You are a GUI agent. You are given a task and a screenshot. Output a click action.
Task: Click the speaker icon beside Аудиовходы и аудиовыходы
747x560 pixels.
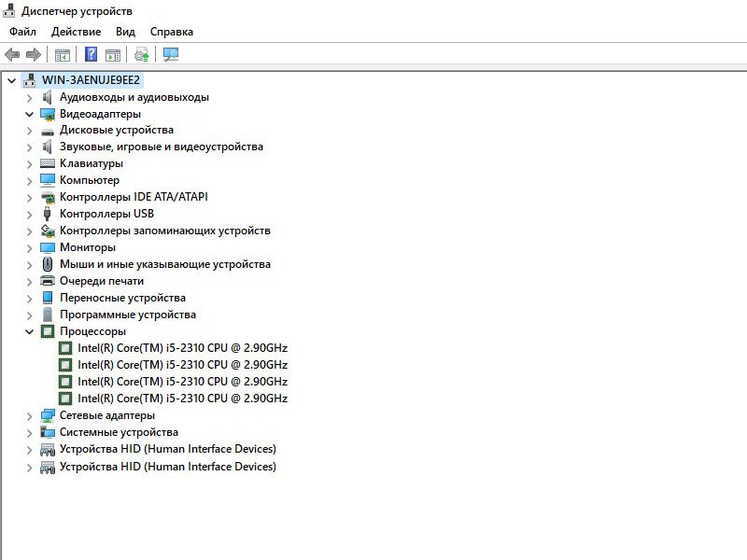click(x=48, y=97)
